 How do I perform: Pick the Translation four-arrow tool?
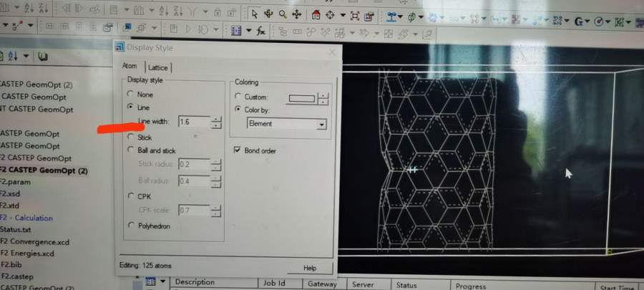[296, 15]
